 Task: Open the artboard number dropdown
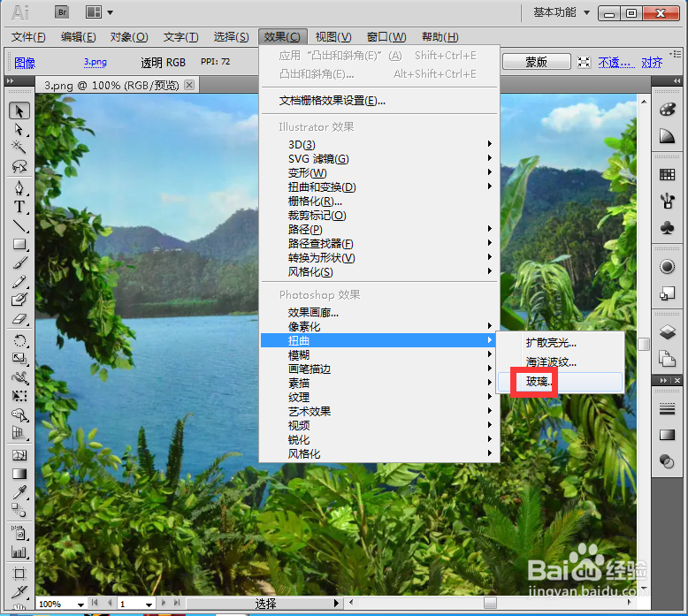click(x=149, y=605)
